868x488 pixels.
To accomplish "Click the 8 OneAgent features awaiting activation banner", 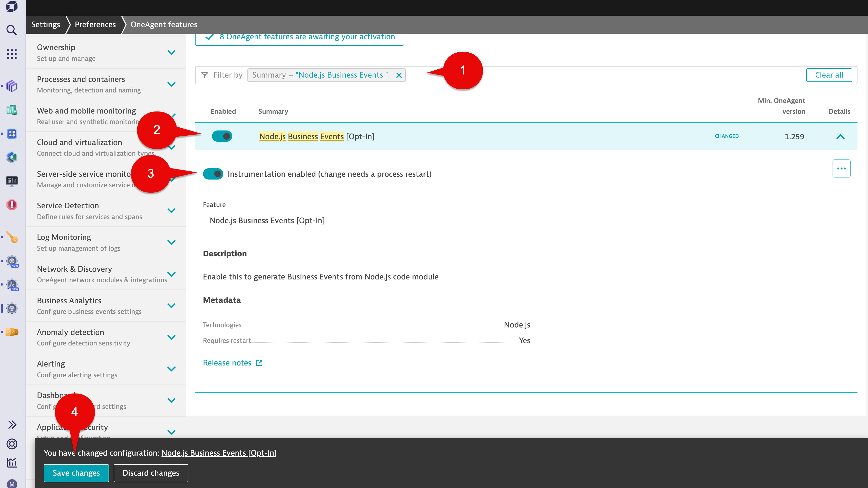I will [300, 38].
